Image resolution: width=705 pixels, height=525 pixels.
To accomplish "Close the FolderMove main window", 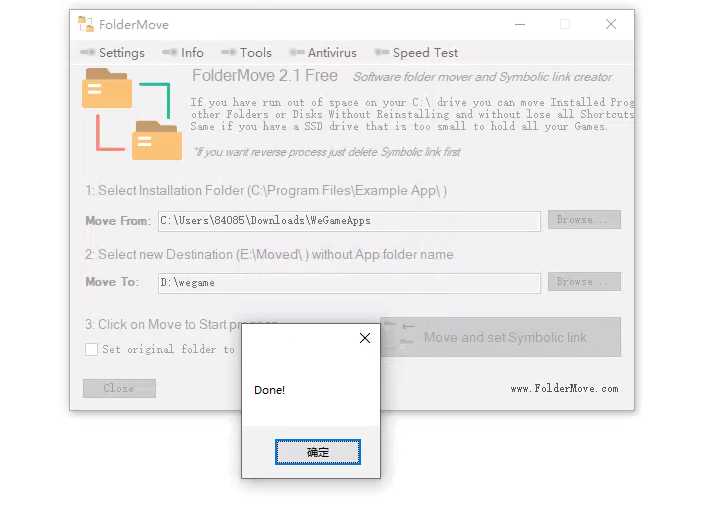I will tap(611, 24).
